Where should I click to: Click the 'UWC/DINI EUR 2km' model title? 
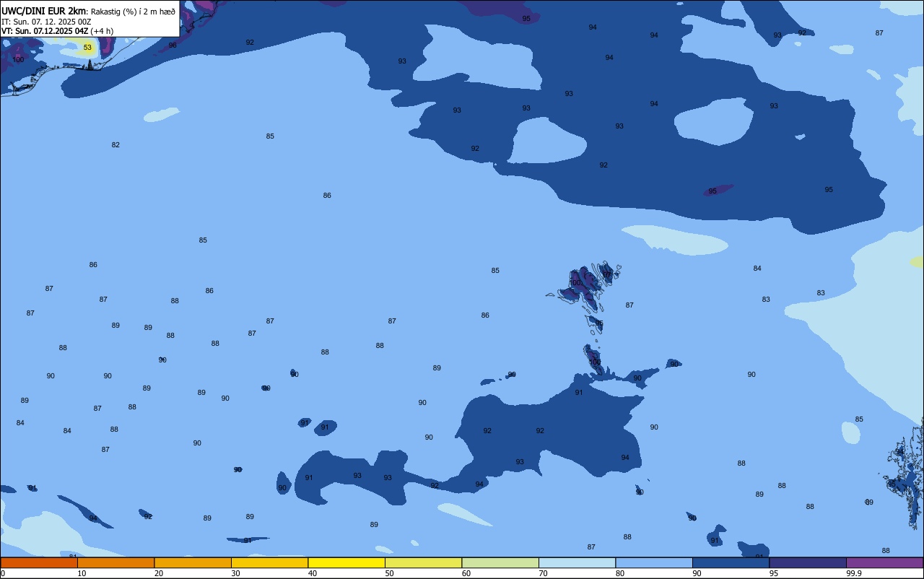[44, 11]
